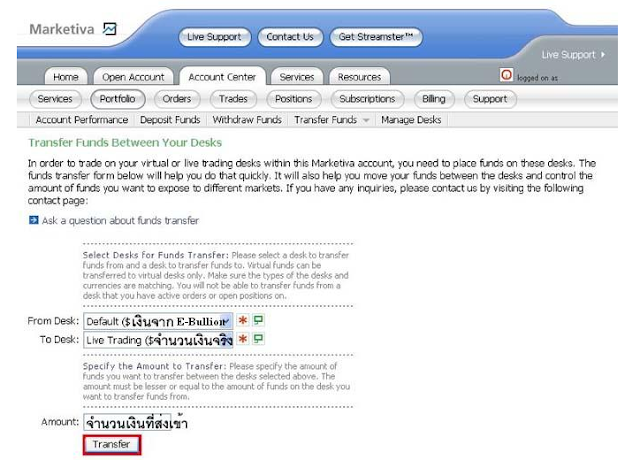Click the Amount input field
This screenshot has width=640, height=460.
[127, 422]
